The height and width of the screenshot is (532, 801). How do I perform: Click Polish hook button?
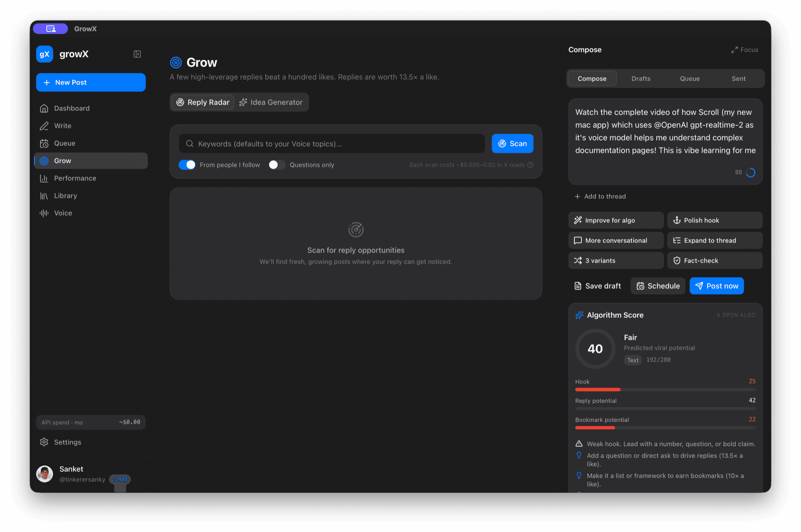[x=715, y=220]
